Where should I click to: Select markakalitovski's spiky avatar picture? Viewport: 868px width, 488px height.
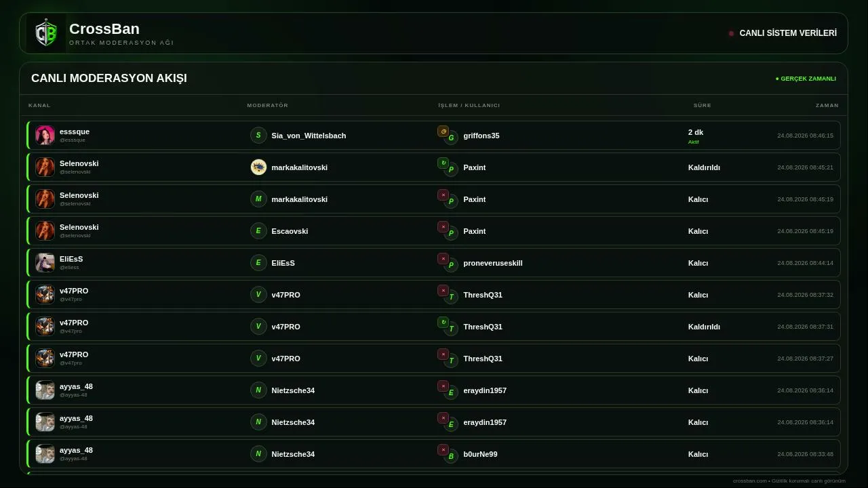pyautogui.click(x=258, y=167)
